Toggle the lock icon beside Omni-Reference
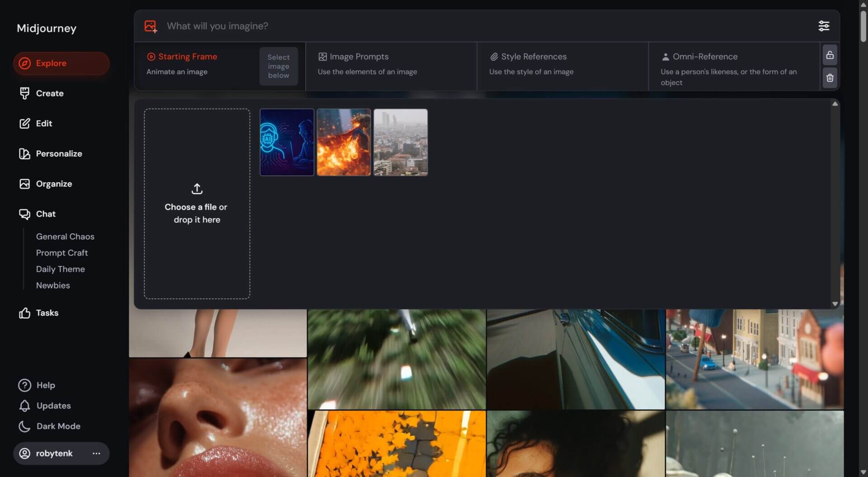This screenshot has width=868, height=477. click(x=830, y=55)
